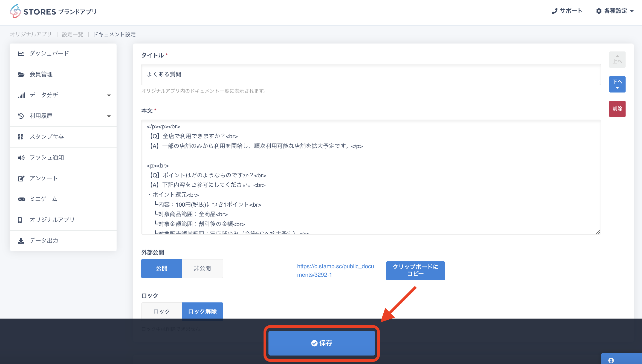Click into the タイトル text field

click(371, 74)
